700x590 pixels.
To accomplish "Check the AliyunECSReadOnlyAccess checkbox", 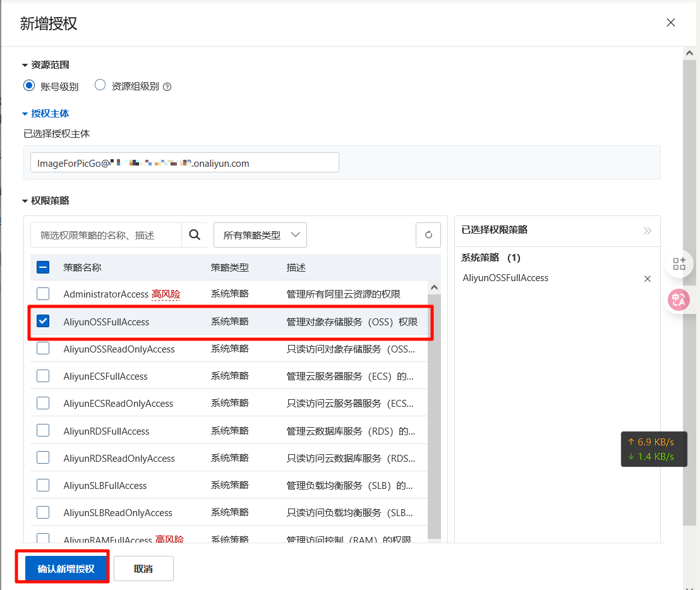I will pos(43,403).
